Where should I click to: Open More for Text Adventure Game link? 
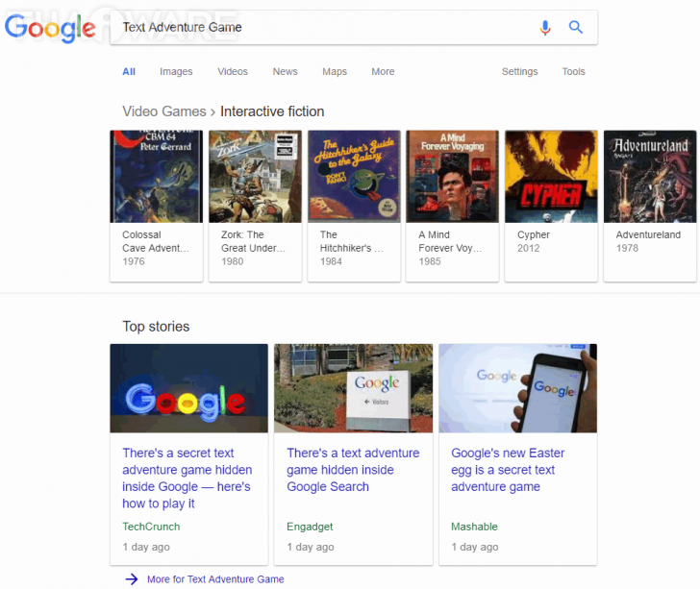[215, 579]
